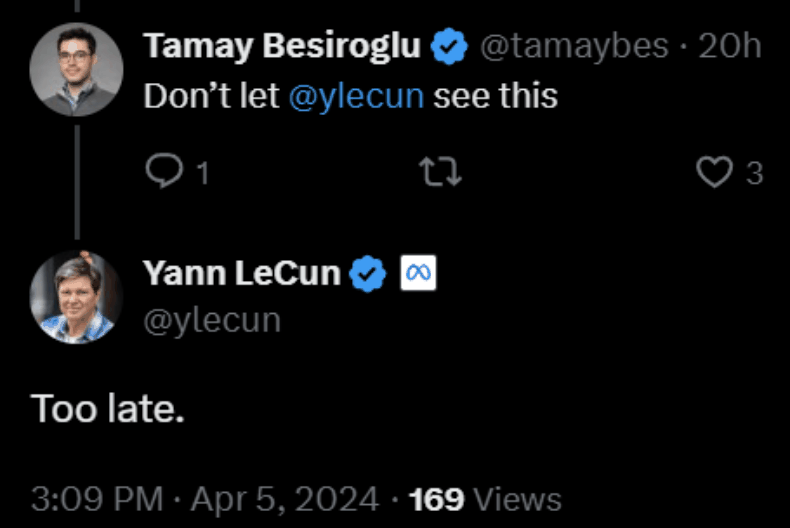Click the repost arrows icon
Screen dimensions: 790x528
[441, 173]
